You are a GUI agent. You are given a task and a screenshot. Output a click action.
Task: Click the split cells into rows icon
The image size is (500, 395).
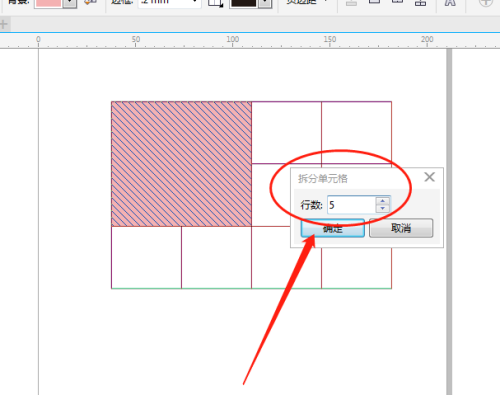[x=374, y=2]
